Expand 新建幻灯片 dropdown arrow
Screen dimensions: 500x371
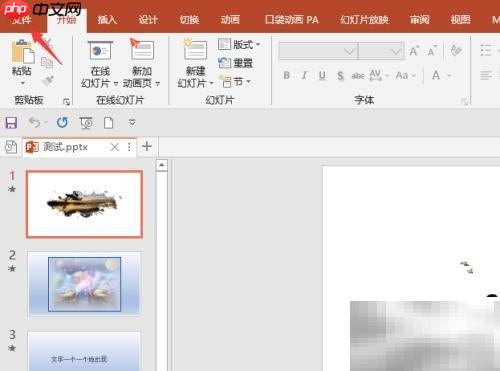(x=211, y=83)
